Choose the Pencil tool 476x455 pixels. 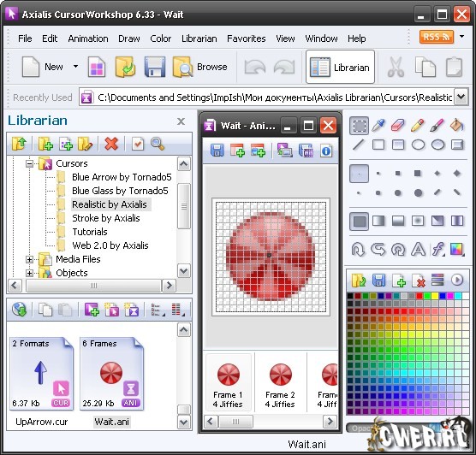pos(418,125)
